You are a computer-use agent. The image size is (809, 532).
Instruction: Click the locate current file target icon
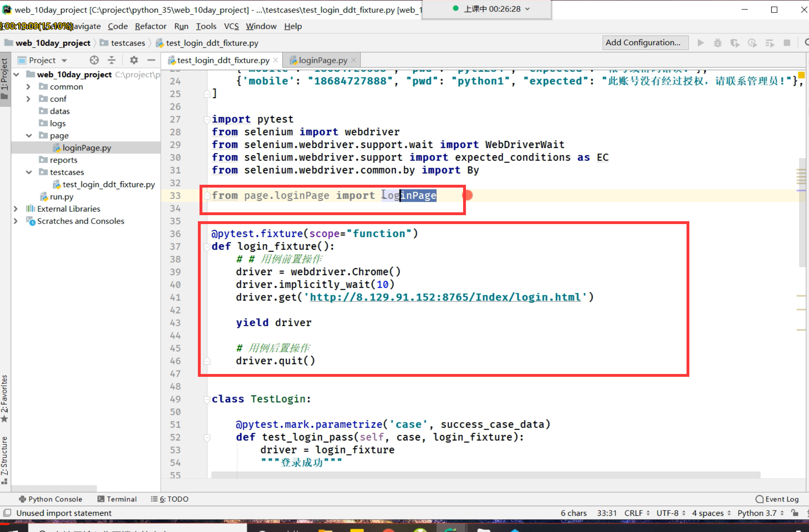pos(94,60)
